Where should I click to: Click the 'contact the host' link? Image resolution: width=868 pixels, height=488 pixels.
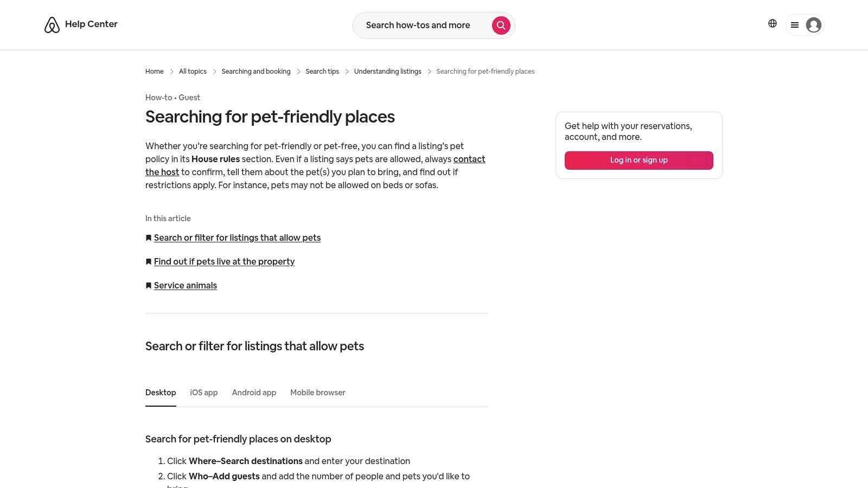coord(469,159)
